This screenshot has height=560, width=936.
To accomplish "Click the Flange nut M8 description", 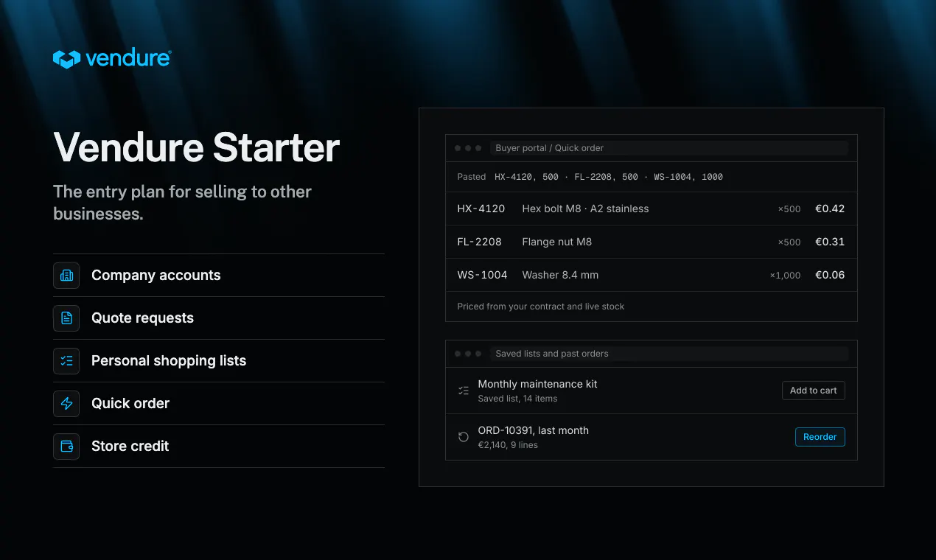I will click(x=556, y=242).
